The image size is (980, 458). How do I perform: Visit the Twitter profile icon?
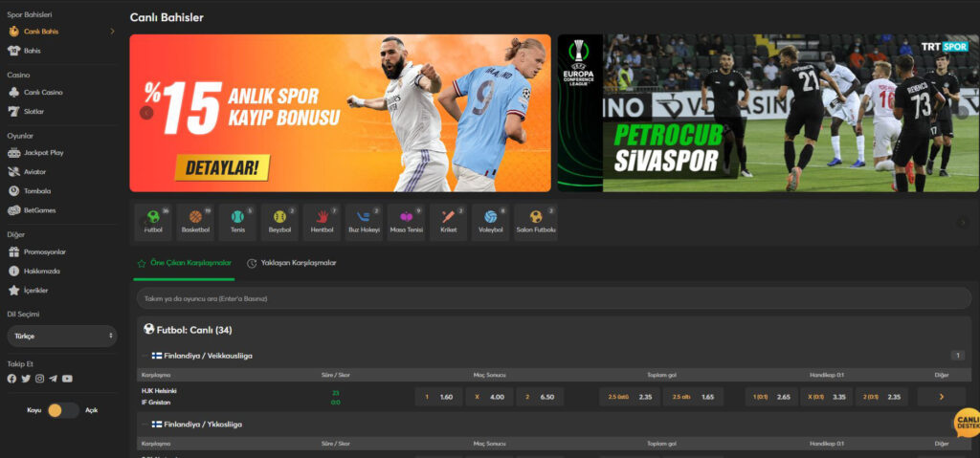coord(26,379)
